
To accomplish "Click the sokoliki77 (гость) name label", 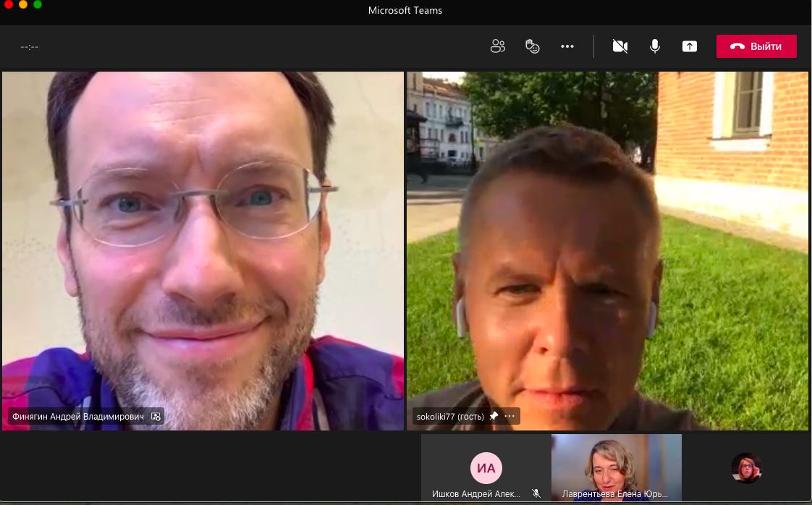I will (x=450, y=417).
